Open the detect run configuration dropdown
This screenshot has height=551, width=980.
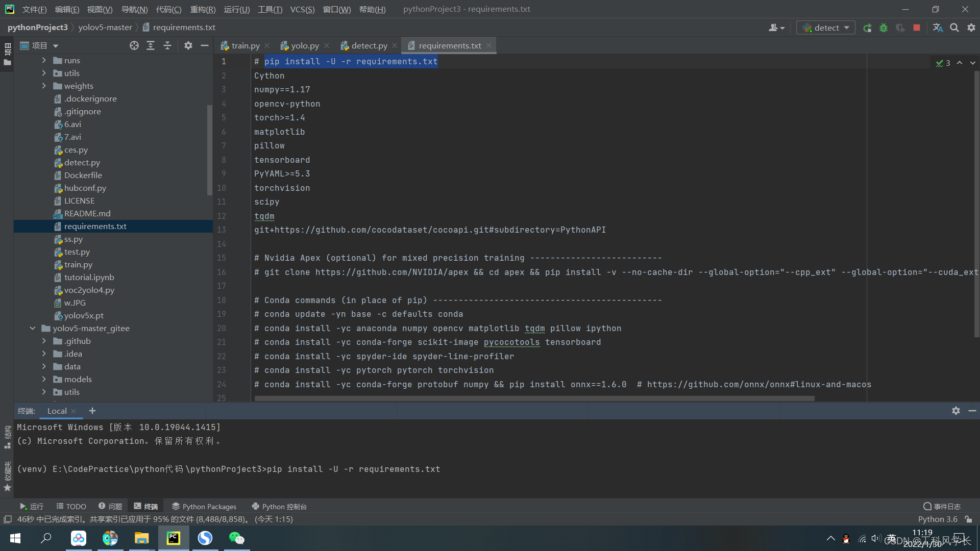pyautogui.click(x=826, y=28)
